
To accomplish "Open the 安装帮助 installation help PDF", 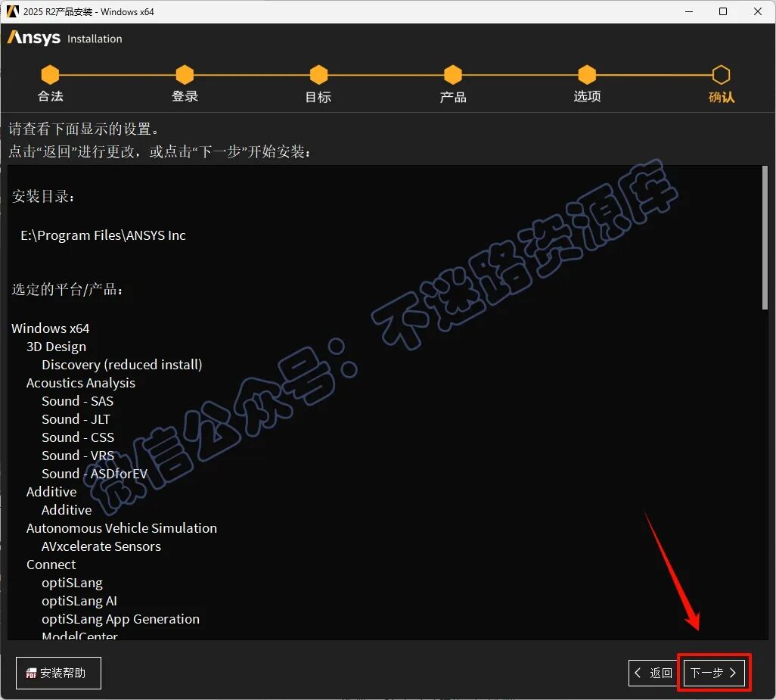I will 58,673.
